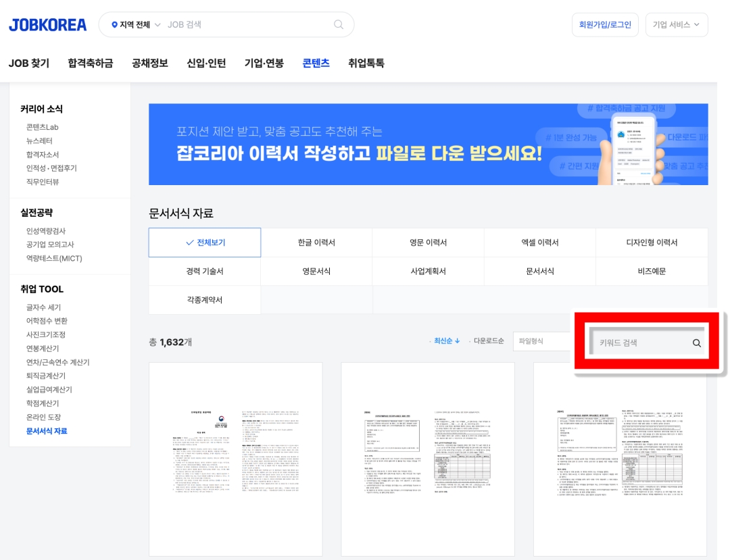The image size is (730, 560).
Task: Open 콘텐츠Lab in the sidebar
Action: (x=43, y=127)
